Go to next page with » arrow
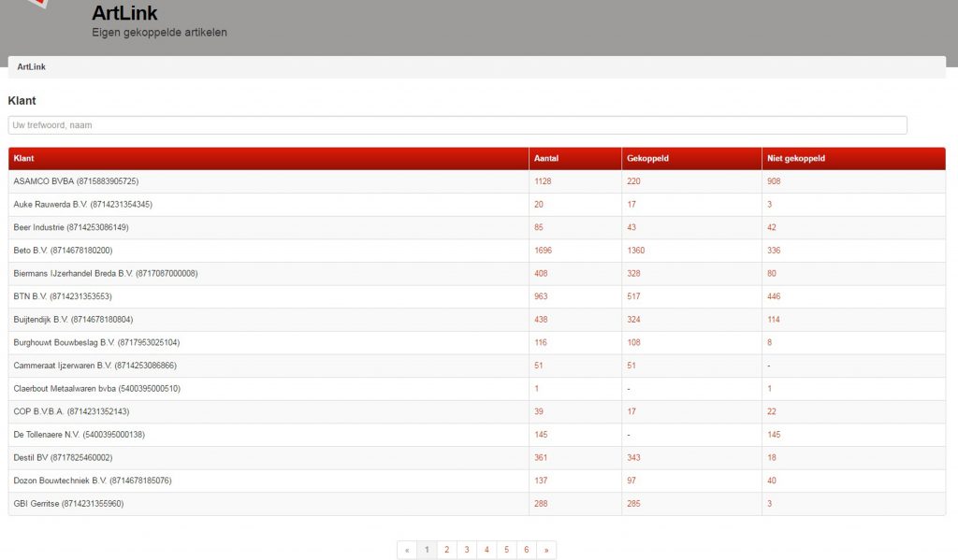The height and width of the screenshot is (560, 958). [546, 551]
